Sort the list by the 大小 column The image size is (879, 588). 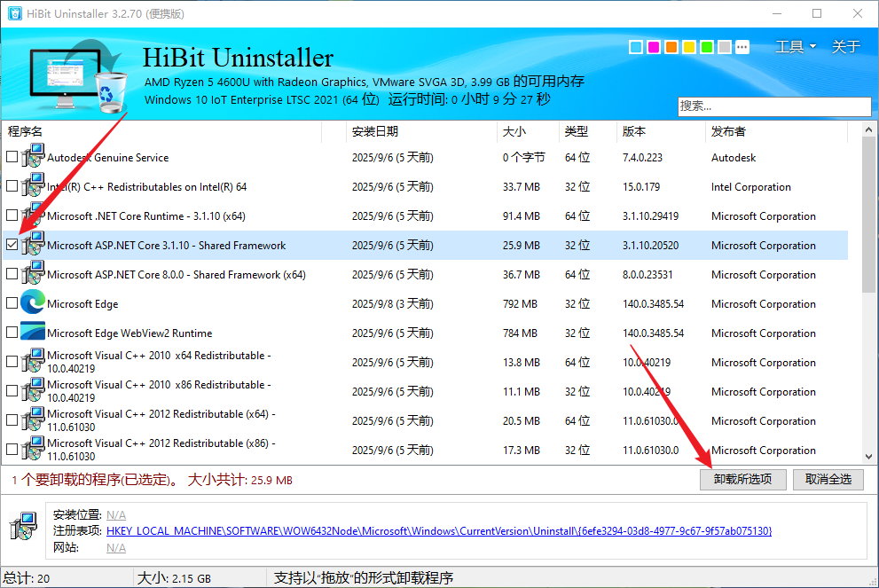point(528,131)
